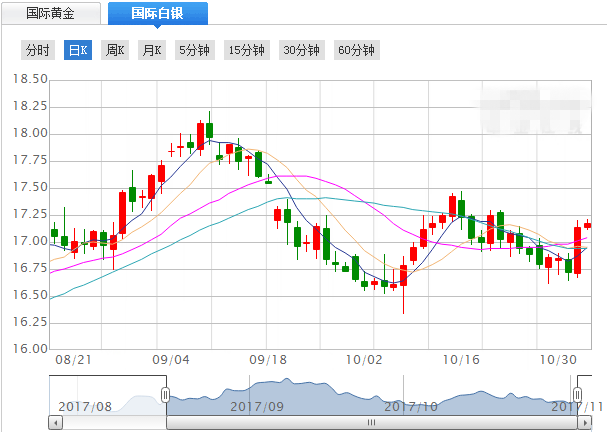This screenshot has width=607, height=432.
Task: Click the left scroll arrow of the navigator
Action: tap(54, 423)
